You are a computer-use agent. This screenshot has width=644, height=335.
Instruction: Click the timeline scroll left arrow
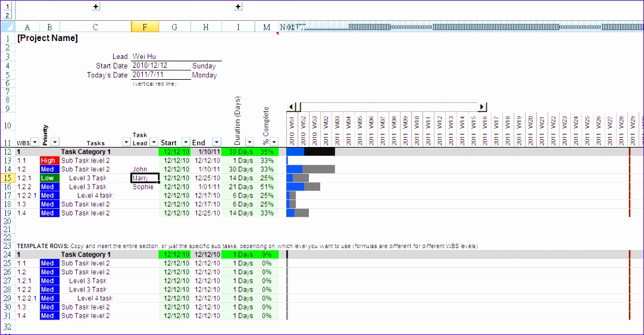coord(291,107)
